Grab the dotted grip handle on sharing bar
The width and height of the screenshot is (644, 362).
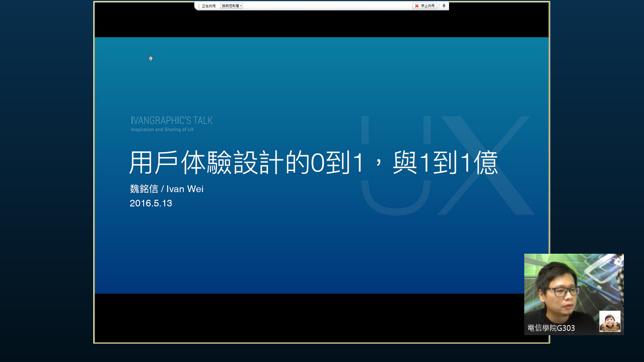tap(199, 6)
